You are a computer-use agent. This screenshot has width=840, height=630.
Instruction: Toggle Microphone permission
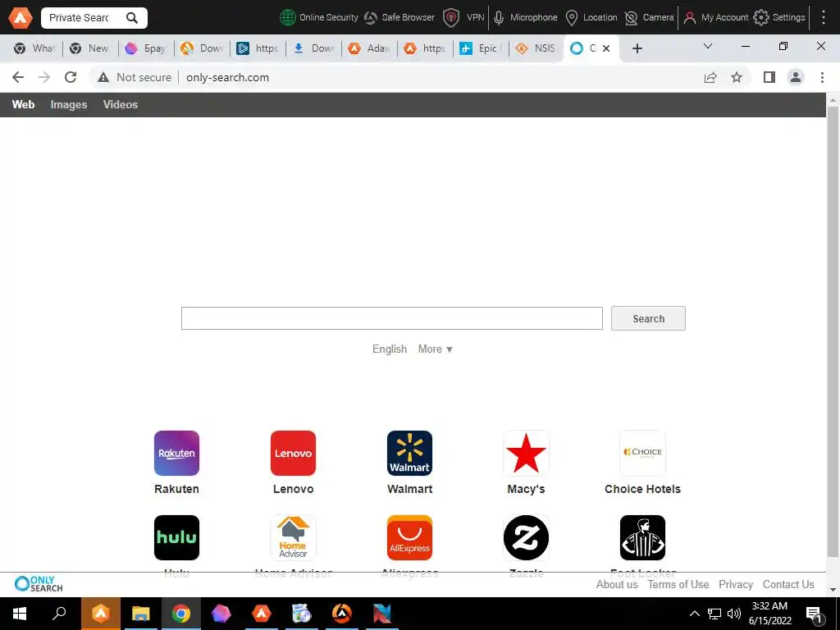click(x=525, y=18)
